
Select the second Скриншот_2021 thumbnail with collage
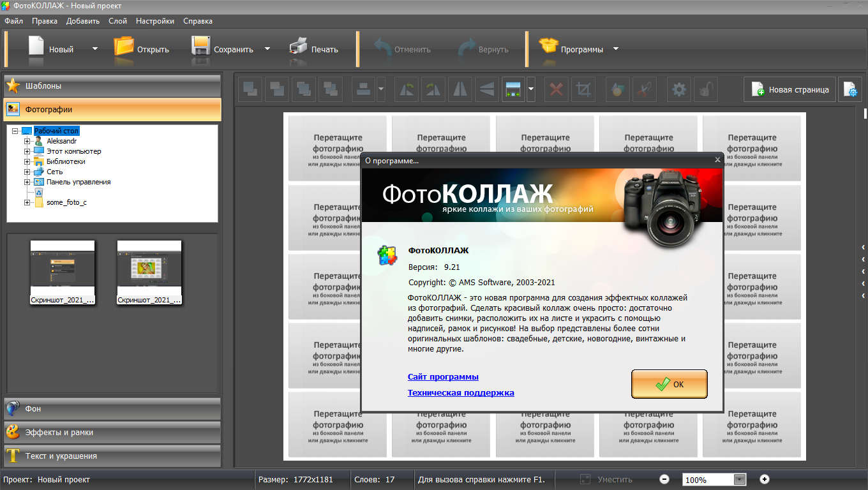click(x=149, y=272)
